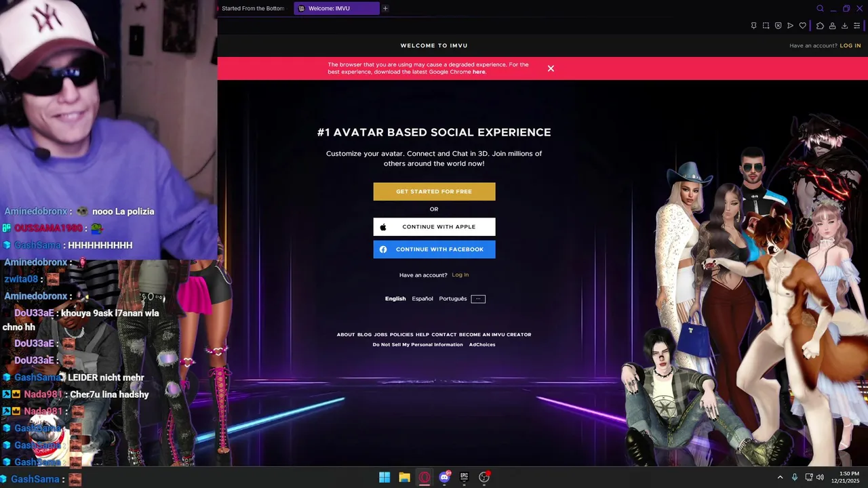Expand the more languages dropdown
Viewport: 868px width, 488px height.
[x=478, y=299]
